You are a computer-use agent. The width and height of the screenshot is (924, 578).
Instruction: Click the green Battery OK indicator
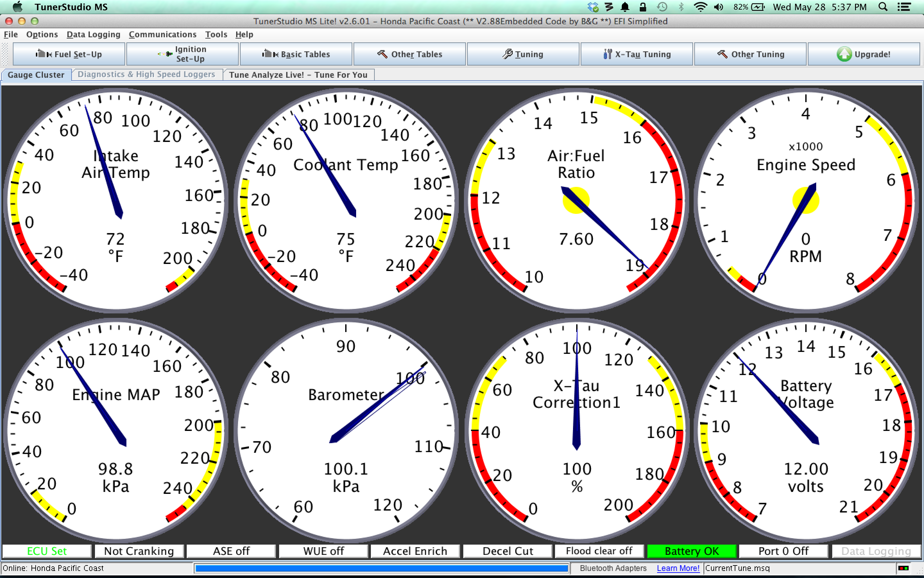click(x=692, y=551)
